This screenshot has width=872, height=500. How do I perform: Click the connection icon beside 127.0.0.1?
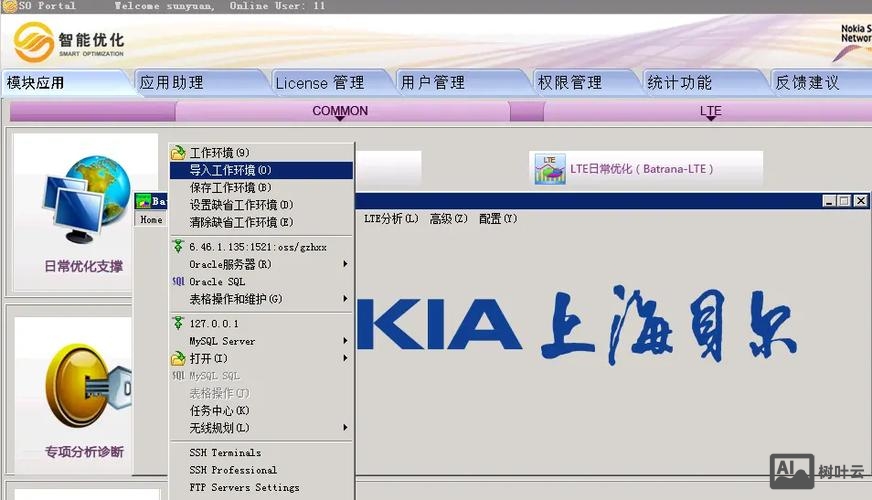tap(178, 323)
